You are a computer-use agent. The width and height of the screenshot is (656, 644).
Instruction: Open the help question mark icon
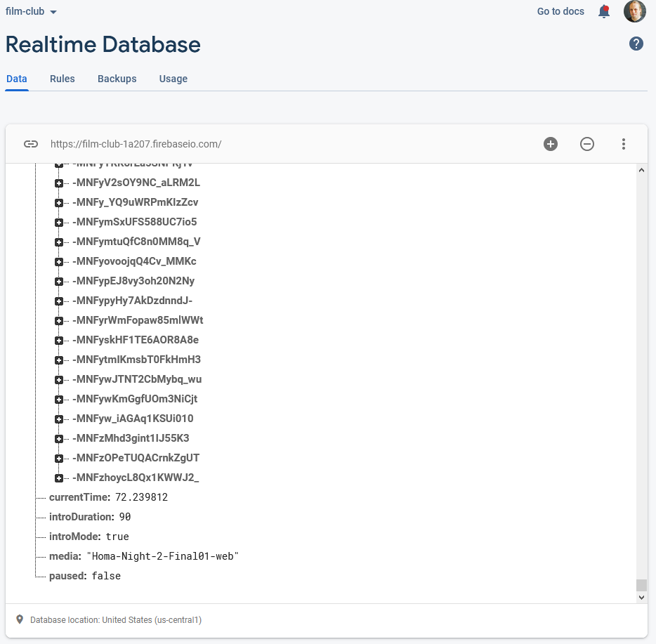tap(636, 44)
